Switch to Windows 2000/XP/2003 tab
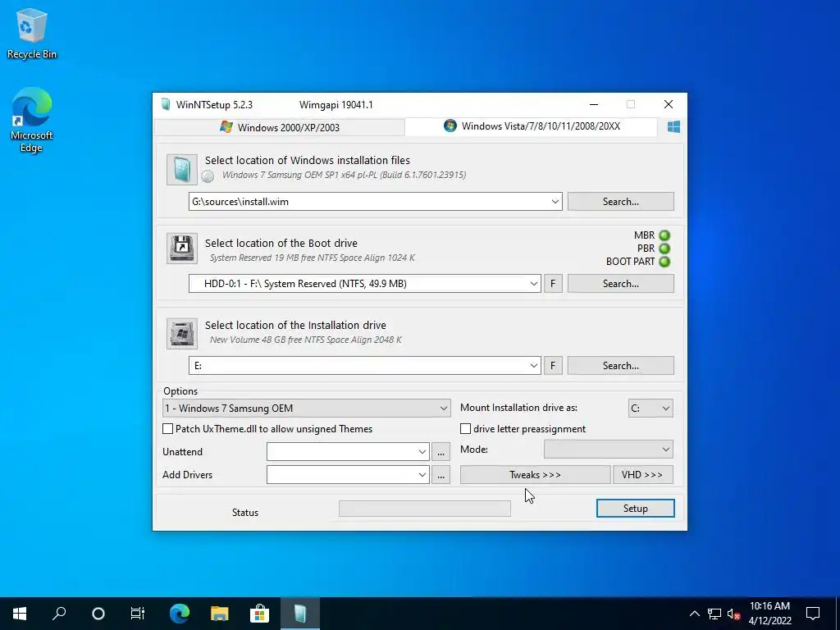The image size is (840, 630). coord(279,127)
